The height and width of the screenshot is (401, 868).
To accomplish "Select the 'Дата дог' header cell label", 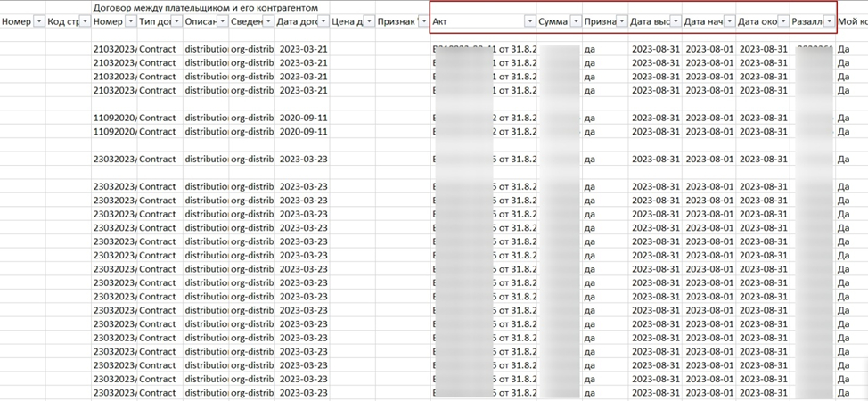I will click(x=297, y=21).
